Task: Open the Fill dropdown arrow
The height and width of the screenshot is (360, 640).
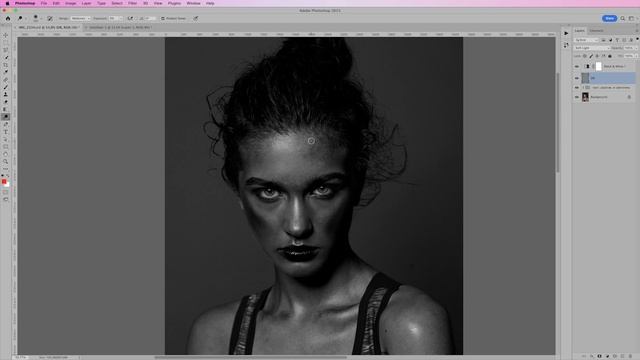Action: click(x=636, y=56)
